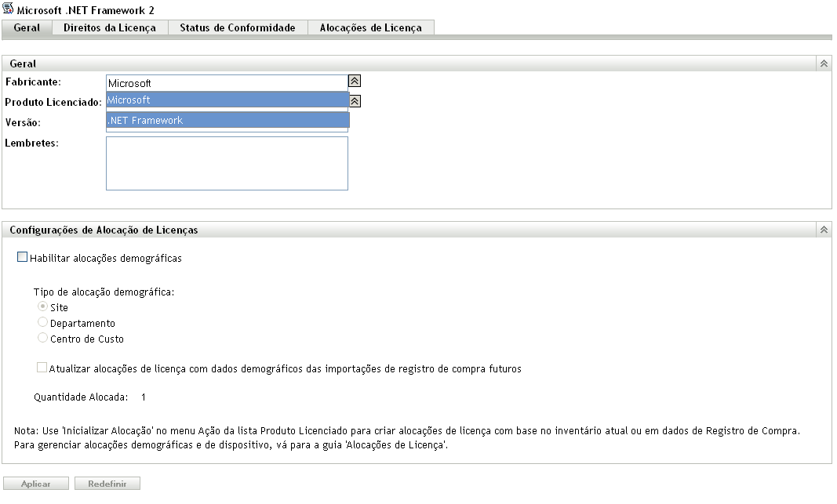Choose .NET Framework from the product list

coord(228,121)
